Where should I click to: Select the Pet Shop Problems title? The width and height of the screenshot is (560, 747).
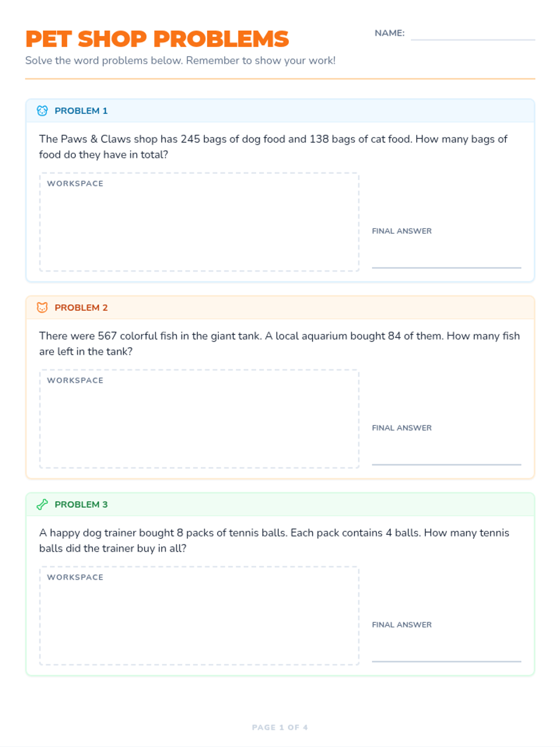point(157,39)
